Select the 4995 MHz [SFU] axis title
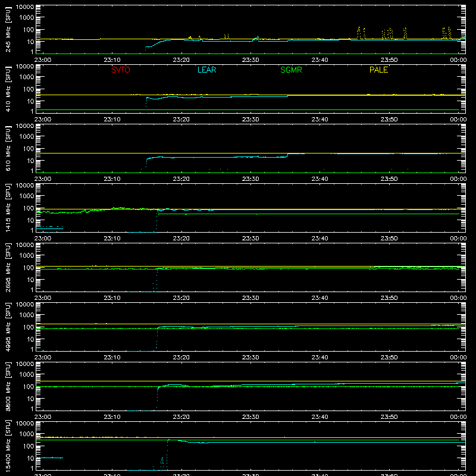This screenshot has width=476, height=476. (x=8, y=327)
